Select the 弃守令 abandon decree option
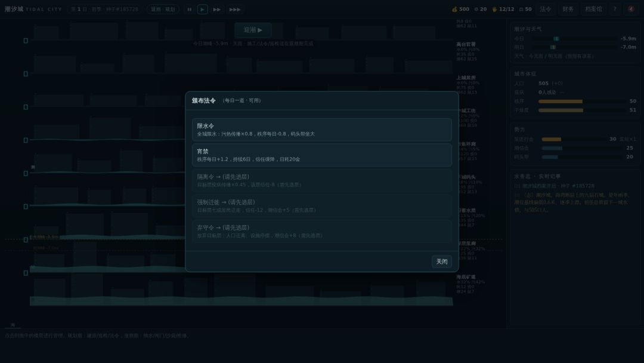The image size is (644, 363). (x=322, y=232)
